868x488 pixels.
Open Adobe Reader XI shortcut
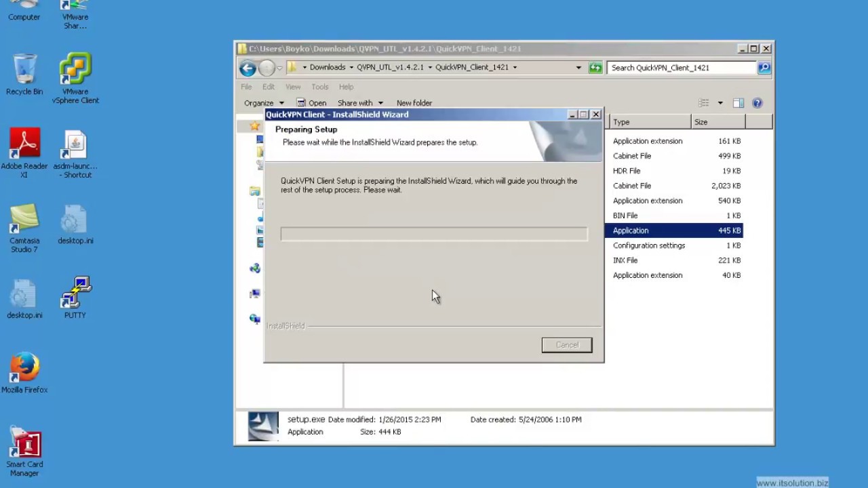pyautogui.click(x=24, y=153)
